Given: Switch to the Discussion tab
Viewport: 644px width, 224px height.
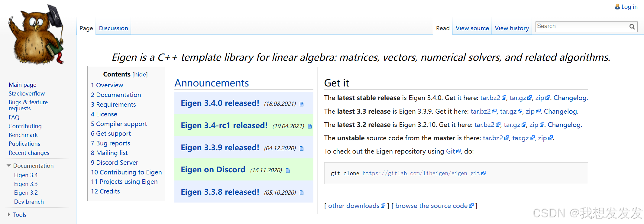Looking at the screenshot, I should [114, 28].
